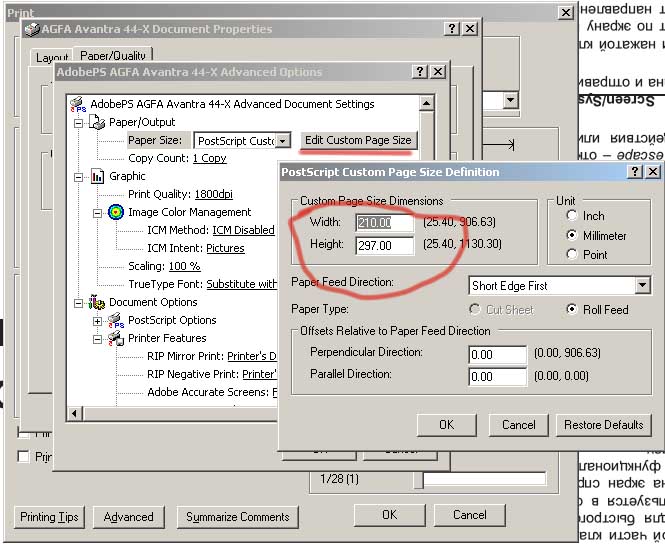This screenshot has width=665, height=544.
Task: Click the Summarize Comments button
Action: pos(238,517)
